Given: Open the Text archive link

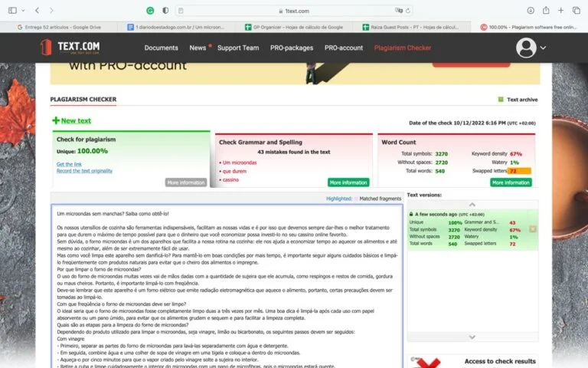Looking at the screenshot, I should coord(522,100).
